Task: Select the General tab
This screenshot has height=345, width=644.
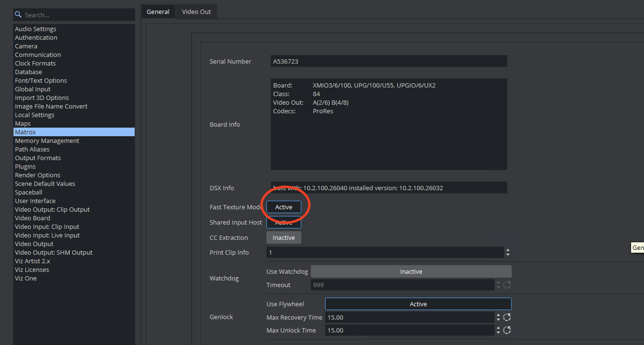Action: [158, 12]
